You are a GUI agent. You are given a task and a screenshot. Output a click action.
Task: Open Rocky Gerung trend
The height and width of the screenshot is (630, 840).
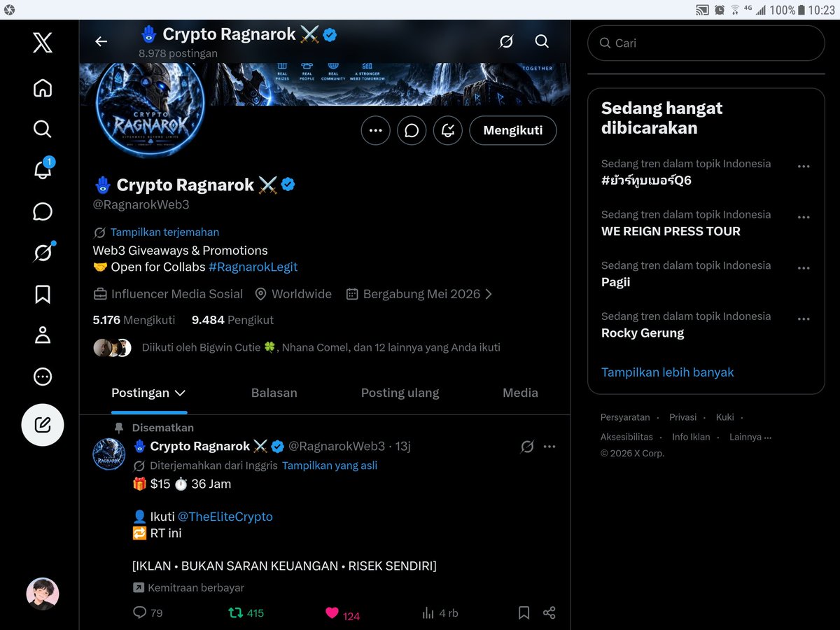[643, 333]
